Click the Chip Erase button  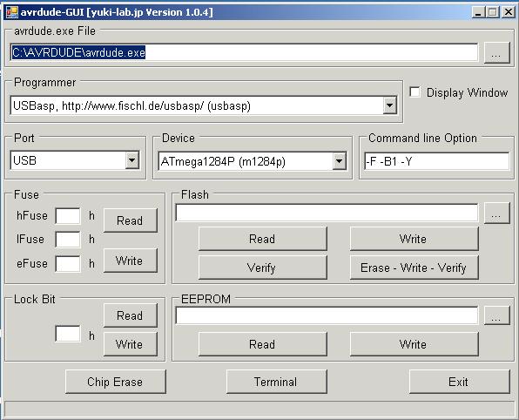[116, 382]
